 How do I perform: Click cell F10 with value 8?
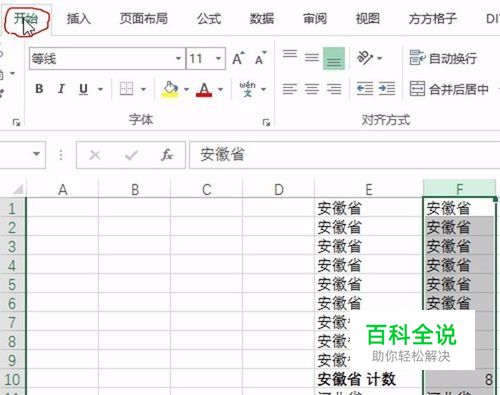pos(459,379)
